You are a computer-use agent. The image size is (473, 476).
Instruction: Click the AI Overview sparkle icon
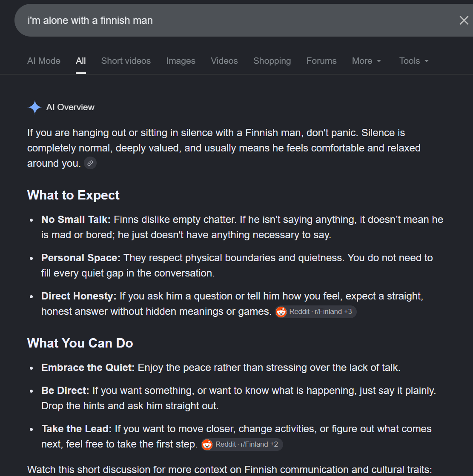pos(34,107)
